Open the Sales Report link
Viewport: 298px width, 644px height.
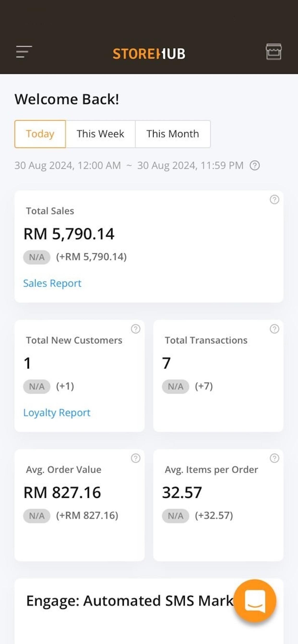pyautogui.click(x=52, y=283)
